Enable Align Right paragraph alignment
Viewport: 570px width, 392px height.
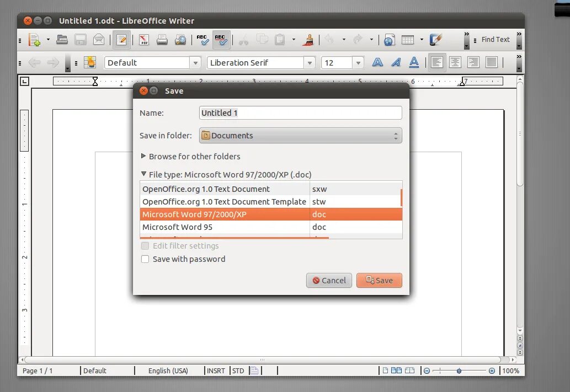click(x=473, y=62)
